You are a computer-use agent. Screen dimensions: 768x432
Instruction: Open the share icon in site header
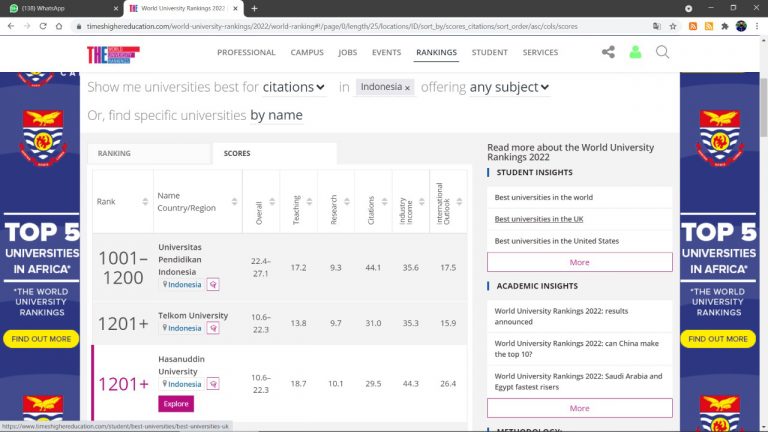[608, 52]
